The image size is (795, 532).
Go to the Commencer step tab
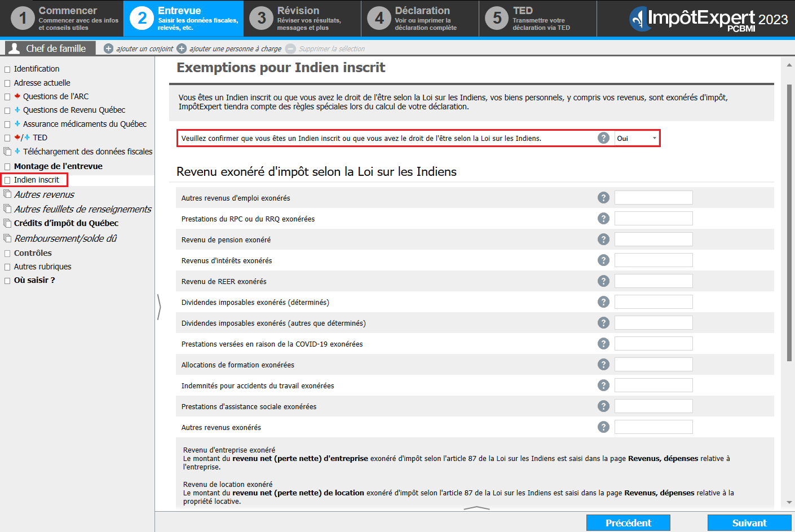pos(62,19)
